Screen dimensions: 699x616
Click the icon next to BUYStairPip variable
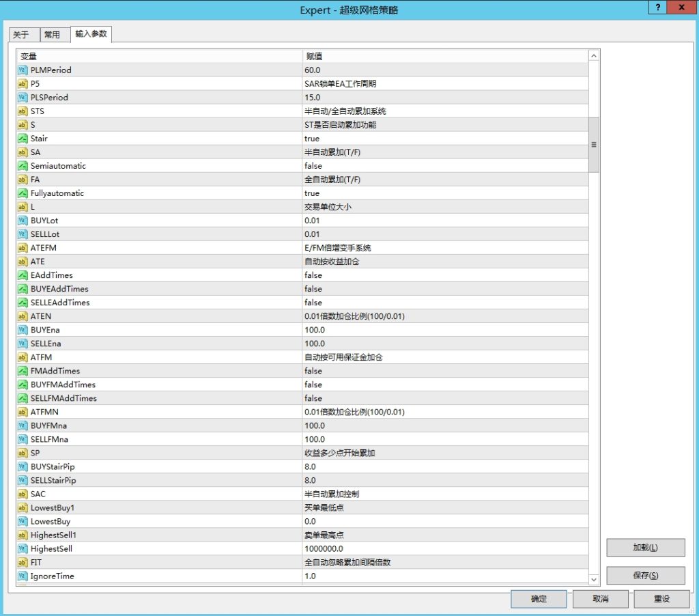click(x=23, y=466)
